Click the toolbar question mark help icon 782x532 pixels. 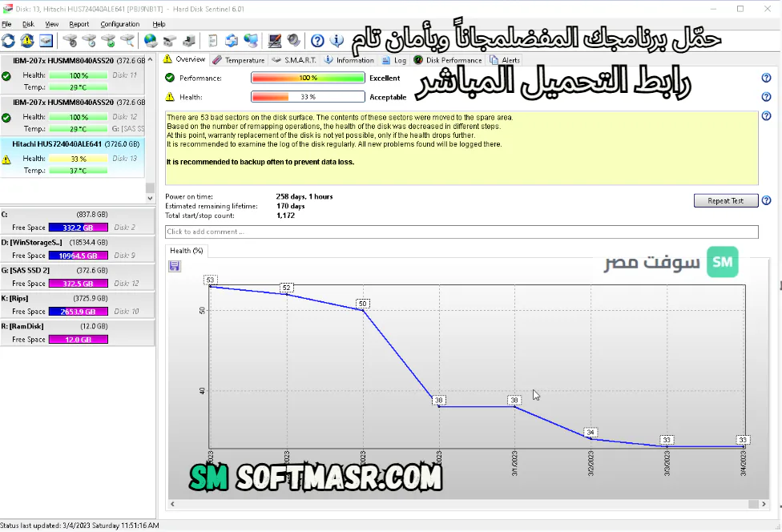[317, 41]
